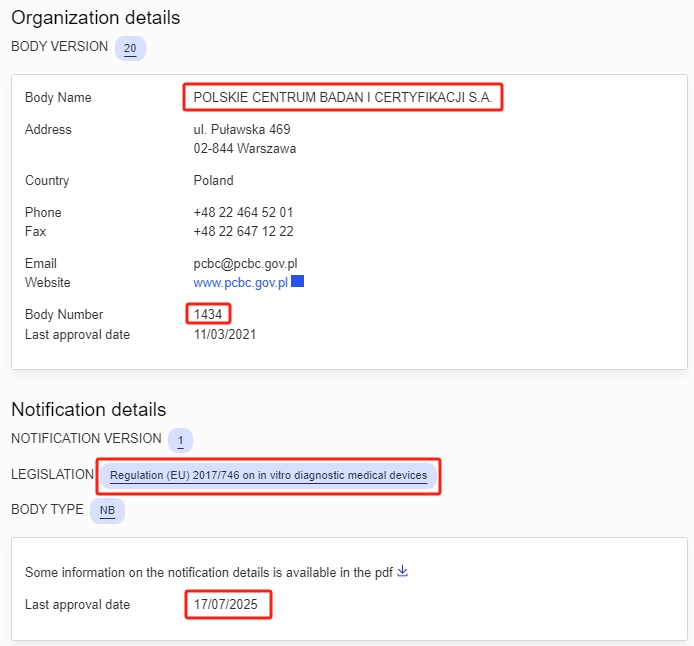
Task: Click the BODY TYPE label
Action: (x=47, y=509)
